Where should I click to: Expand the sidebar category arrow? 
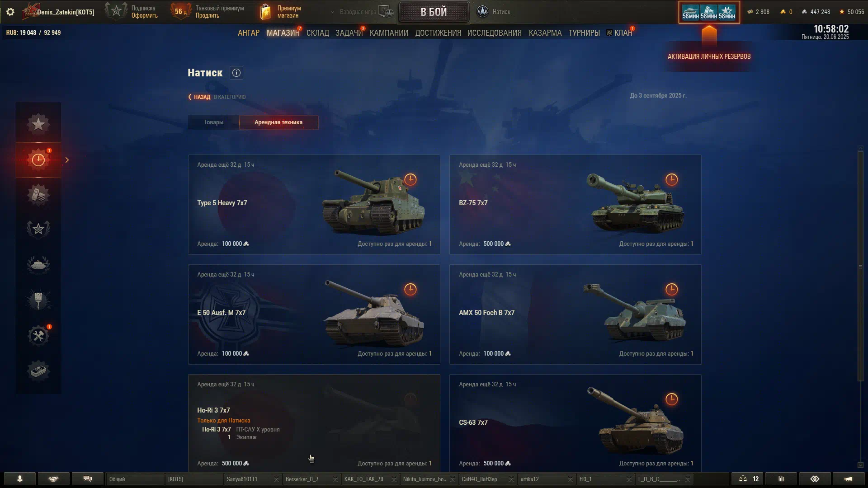coord(67,160)
